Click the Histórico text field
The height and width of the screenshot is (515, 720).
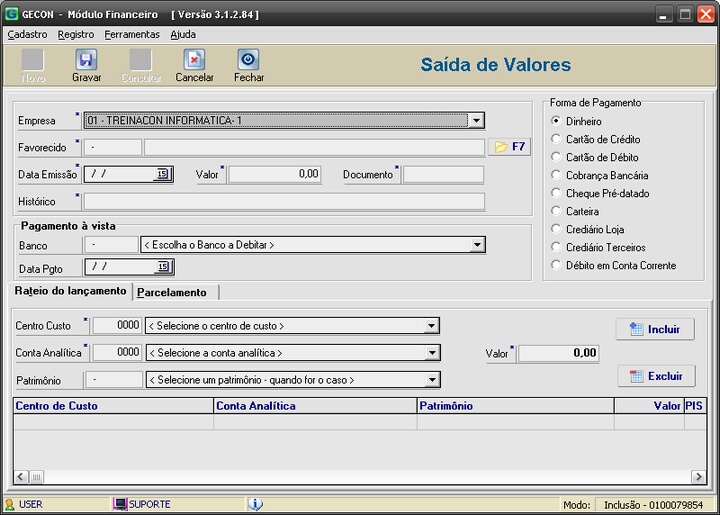(284, 202)
